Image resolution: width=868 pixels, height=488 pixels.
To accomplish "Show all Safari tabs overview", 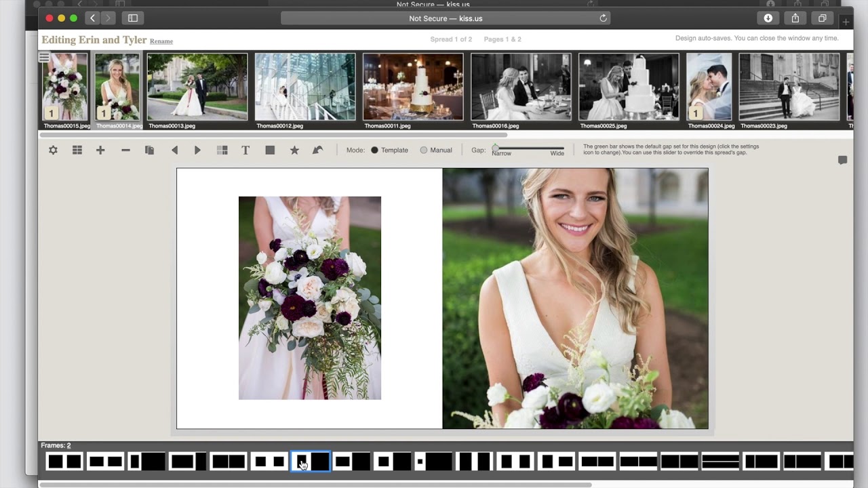I will click(822, 18).
